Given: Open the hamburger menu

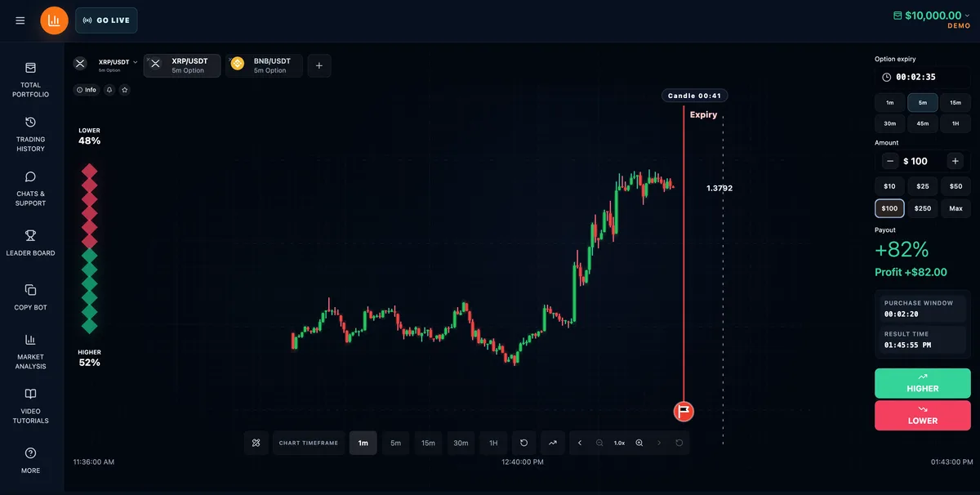Looking at the screenshot, I should coord(20,20).
